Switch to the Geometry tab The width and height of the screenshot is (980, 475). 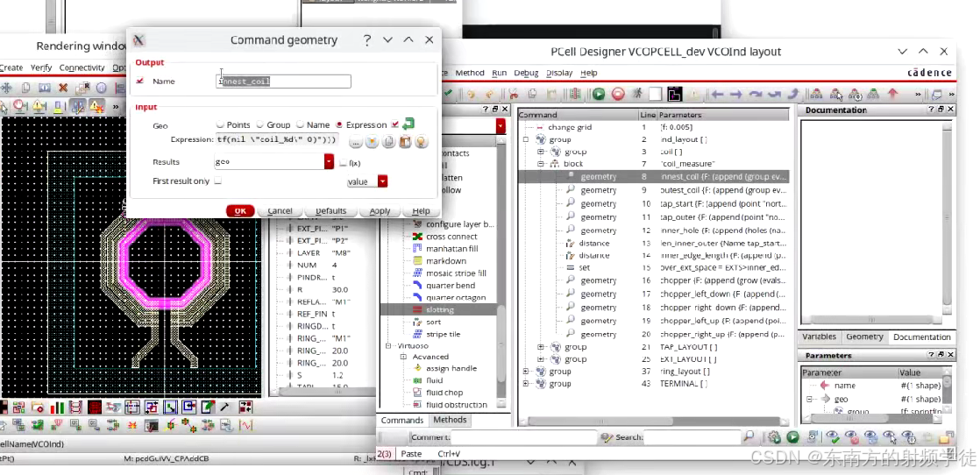(x=864, y=337)
